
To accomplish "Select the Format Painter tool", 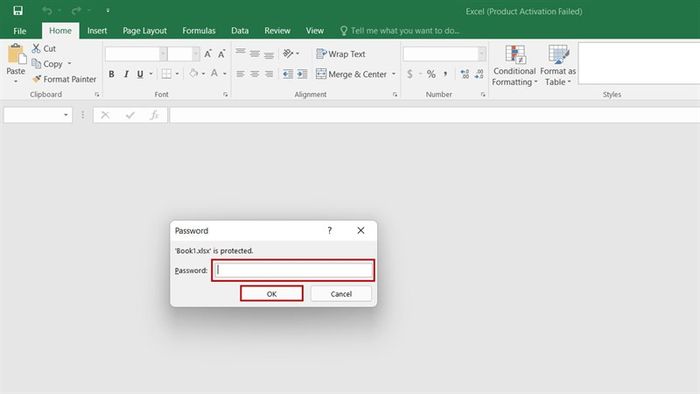I will (x=64, y=79).
